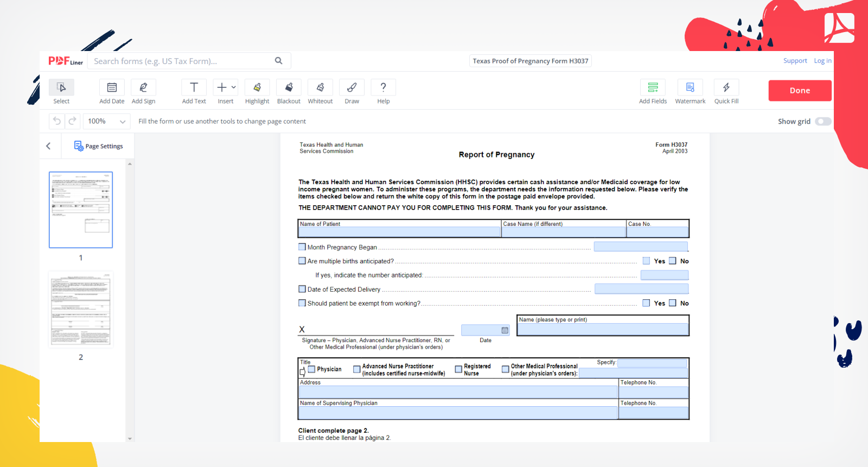Click the Log in link
868x467 pixels.
(x=822, y=61)
